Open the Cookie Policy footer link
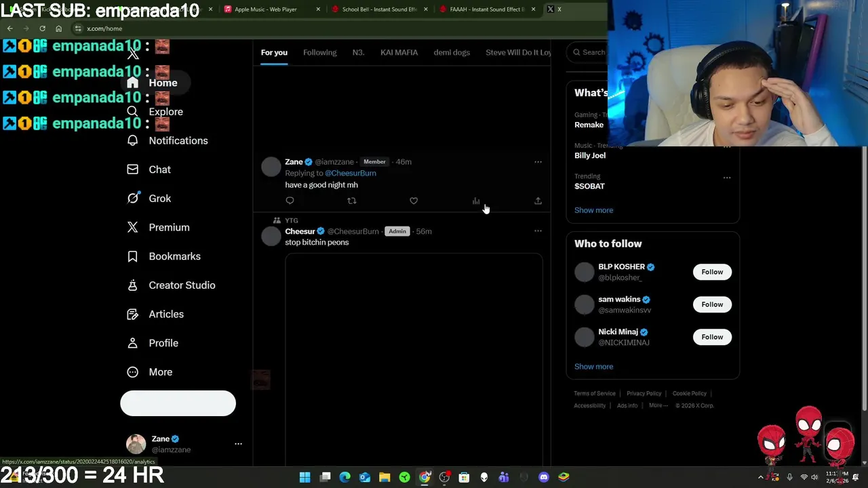This screenshot has height=488, width=868. tap(690, 393)
